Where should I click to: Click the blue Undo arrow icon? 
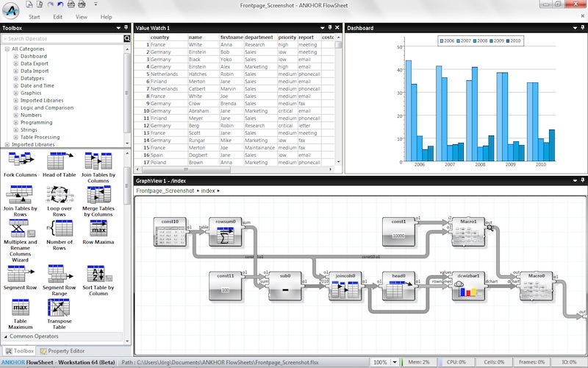tap(60, 4)
